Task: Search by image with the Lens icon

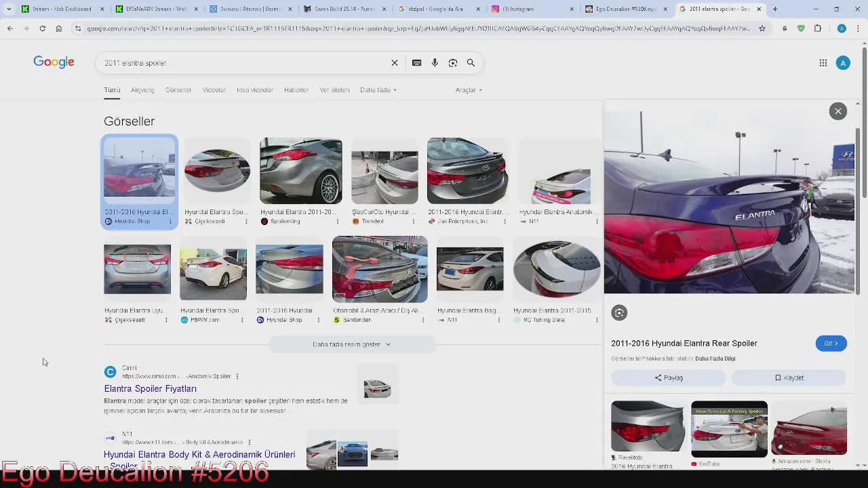Action: 453,63
